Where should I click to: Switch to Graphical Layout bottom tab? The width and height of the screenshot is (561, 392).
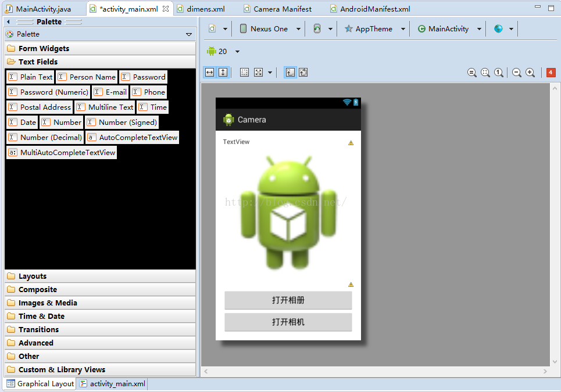pyautogui.click(x=40, y=383)
